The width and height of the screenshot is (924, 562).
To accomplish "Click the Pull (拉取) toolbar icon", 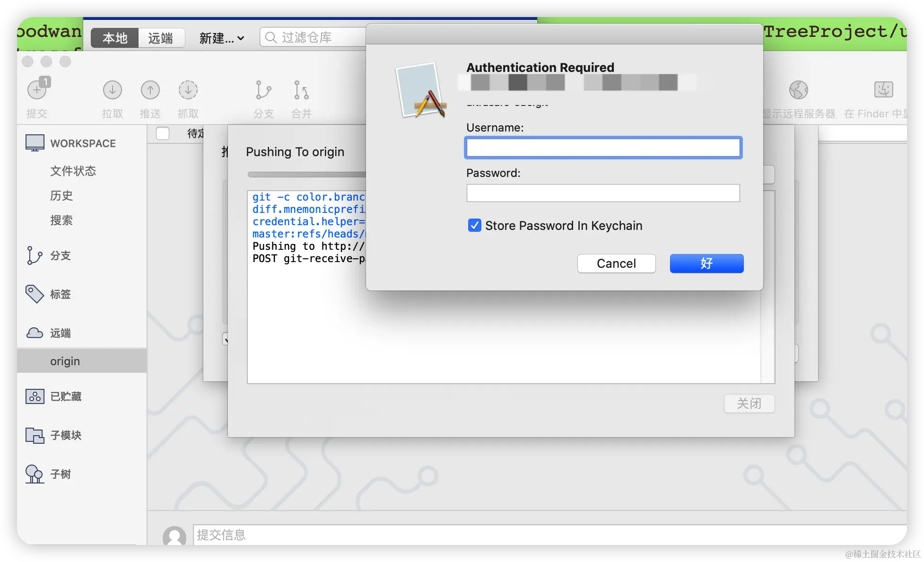I will click(113, 90).
